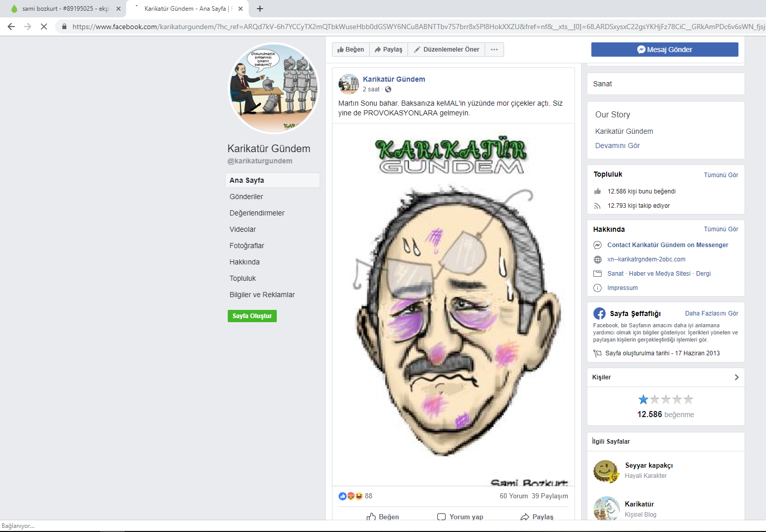The height and width of the screenshot is (532, 766).
Task: Click Daha Fazlasını Gör in Sayfa Şeffaflığı
Action: (x=711, y=313)
